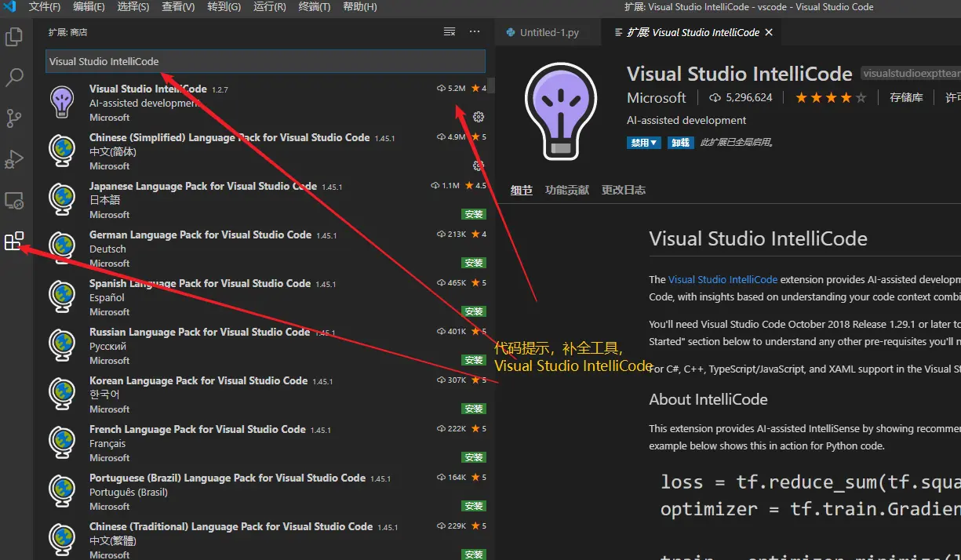Install the Russian Language Pack
The height and width of the screenshot is (560, 961).
[474, 360]
